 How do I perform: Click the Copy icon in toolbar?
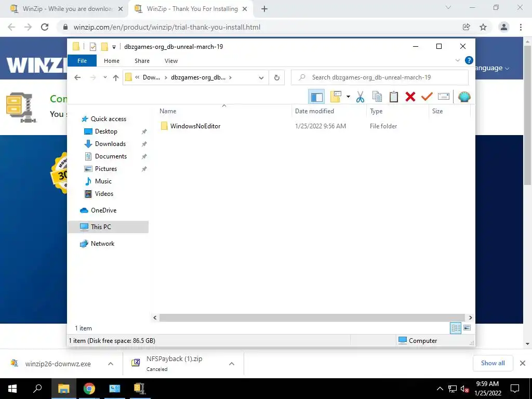click(x=377, y=97)
